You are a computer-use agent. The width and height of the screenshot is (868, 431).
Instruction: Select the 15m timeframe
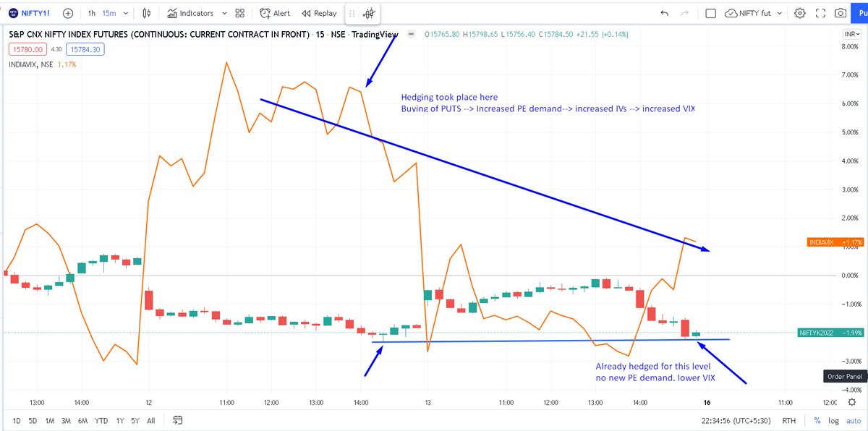[108, 13]
